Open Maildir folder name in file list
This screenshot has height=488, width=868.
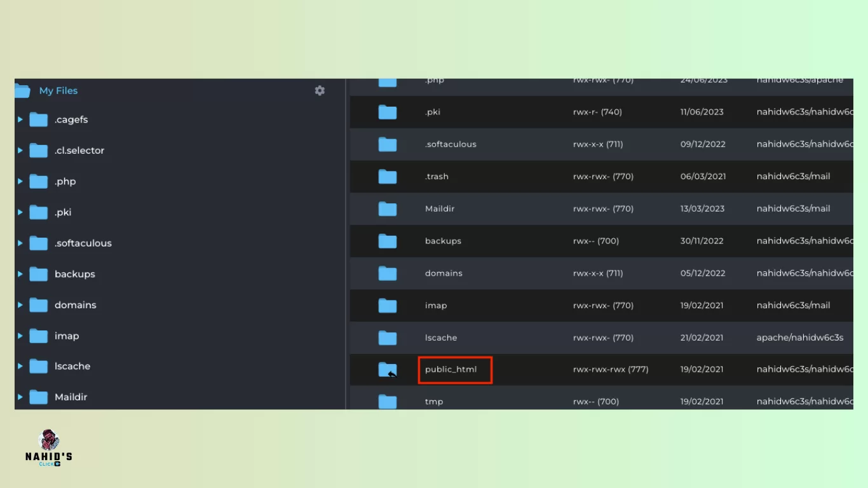pyautogui.click(x=440, y=208)
